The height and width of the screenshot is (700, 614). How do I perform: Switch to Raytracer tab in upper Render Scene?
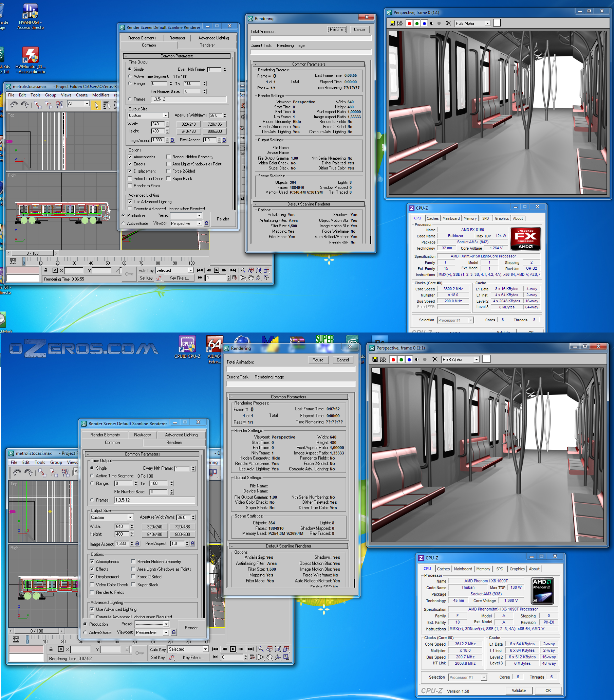coord(177,38)
